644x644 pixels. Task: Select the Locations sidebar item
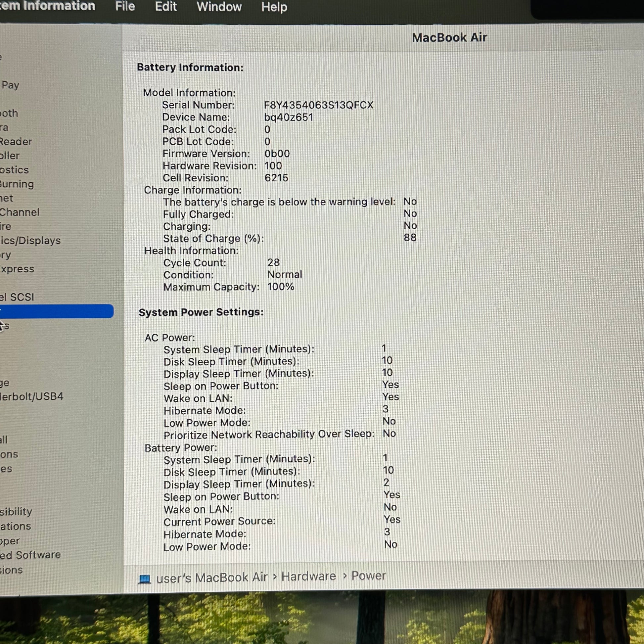[9, 454]
